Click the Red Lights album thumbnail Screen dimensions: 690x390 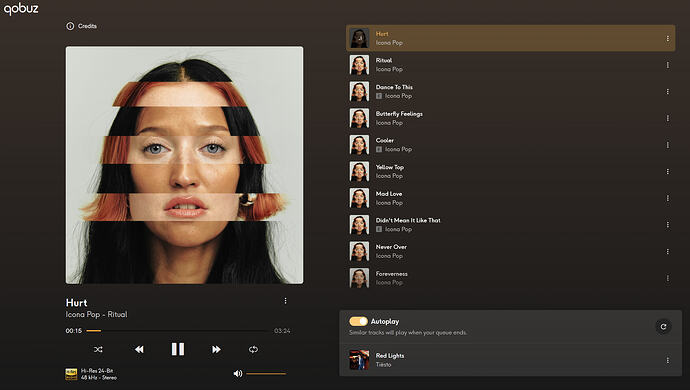(359, 360)
